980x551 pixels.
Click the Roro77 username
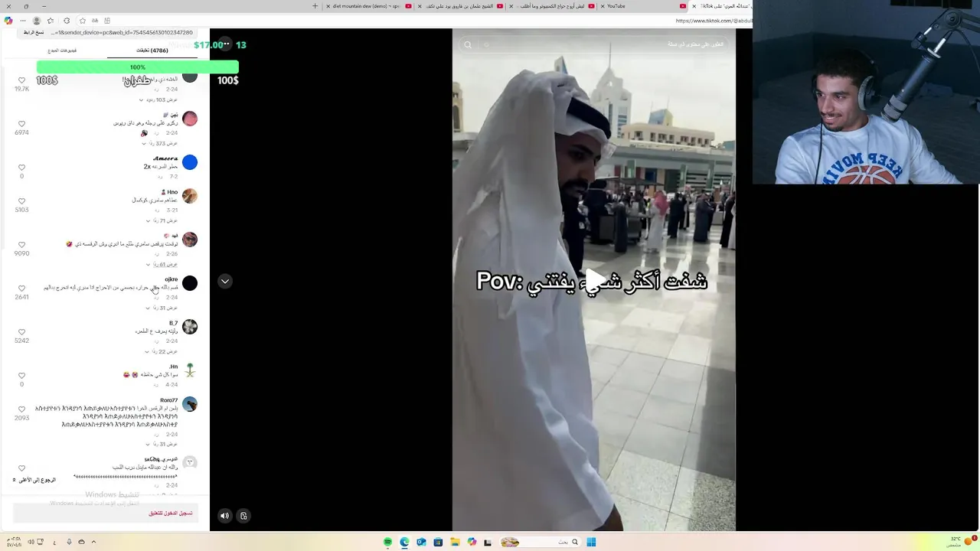point(169,400)
